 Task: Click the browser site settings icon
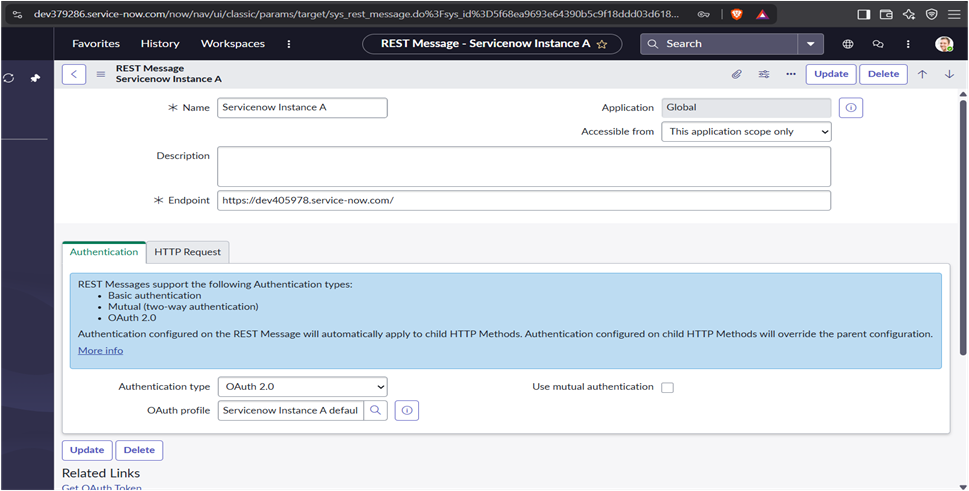[17, 14]
